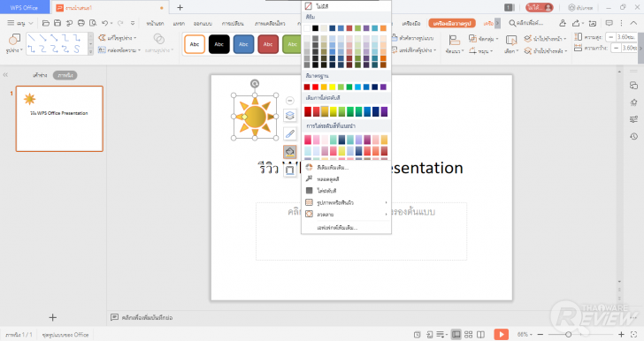Click the floating minus circle icon near shape

[290, 101]
